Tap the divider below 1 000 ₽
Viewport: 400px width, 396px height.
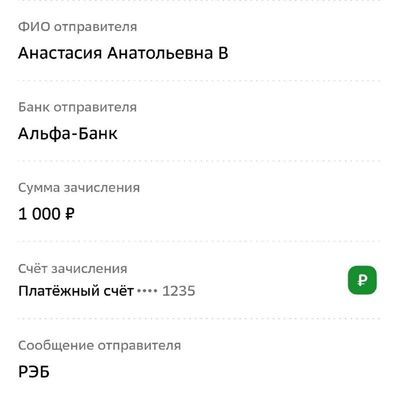coord(199,241)
